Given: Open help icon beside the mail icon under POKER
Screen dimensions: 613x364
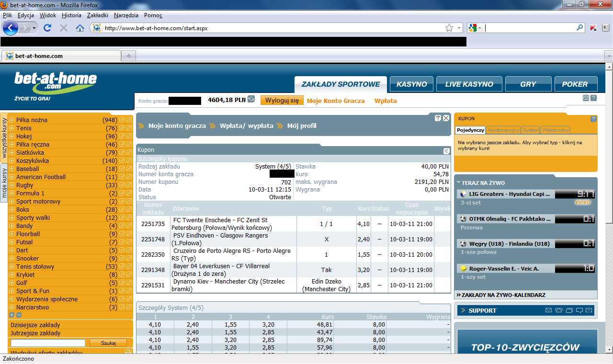Looking at the screenshot, I should (593, 98).
